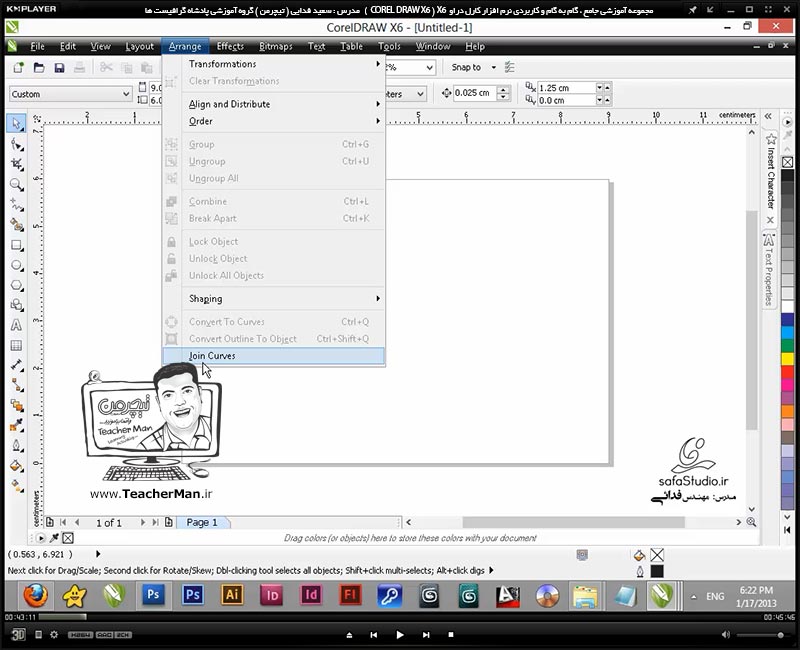800x650 pixels.
Task: Collapse the docker panel double-arrow
Action: pos(768,116)
